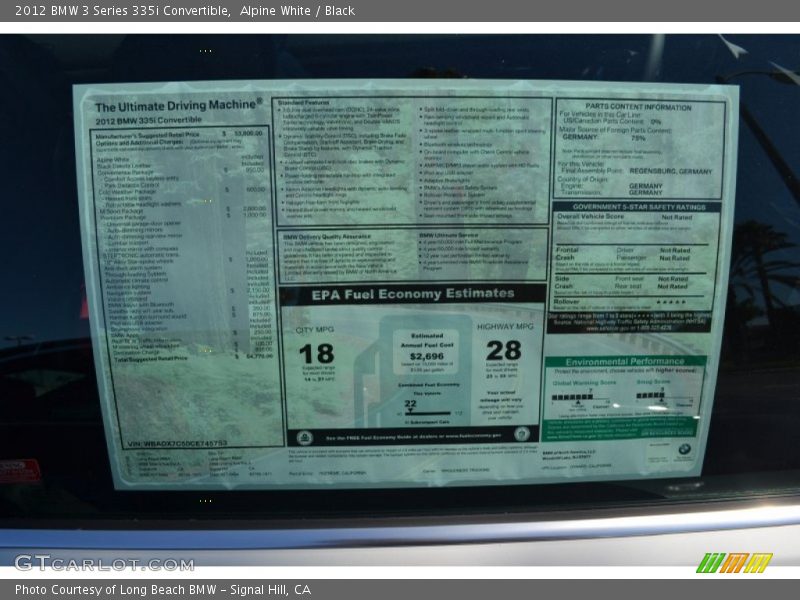The image size is (800, 600).
Task: Click the EPA seal left of the fuel guide notice
Action: tap(305, 437)
